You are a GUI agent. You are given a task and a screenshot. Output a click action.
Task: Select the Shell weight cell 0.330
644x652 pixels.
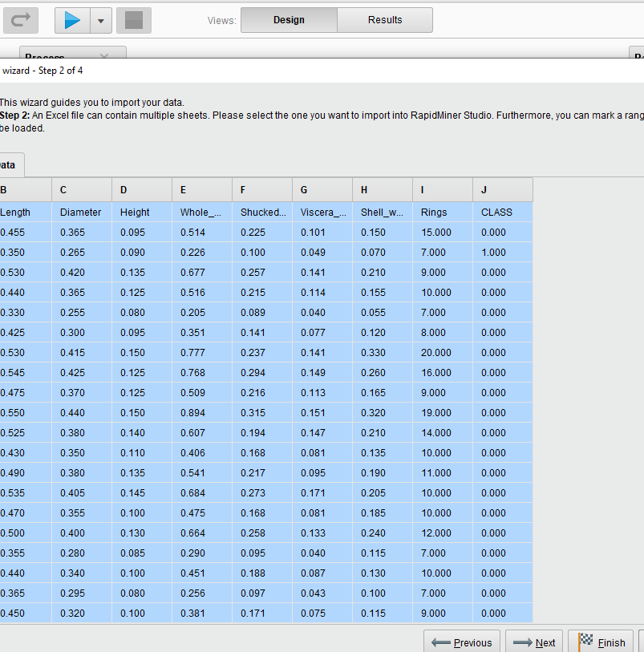[383, 353]
